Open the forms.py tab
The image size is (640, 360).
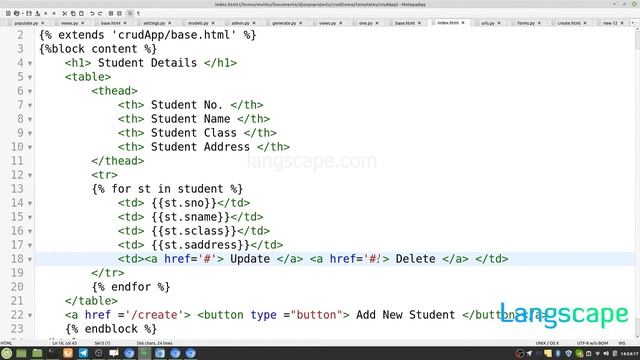click(526, 23)
